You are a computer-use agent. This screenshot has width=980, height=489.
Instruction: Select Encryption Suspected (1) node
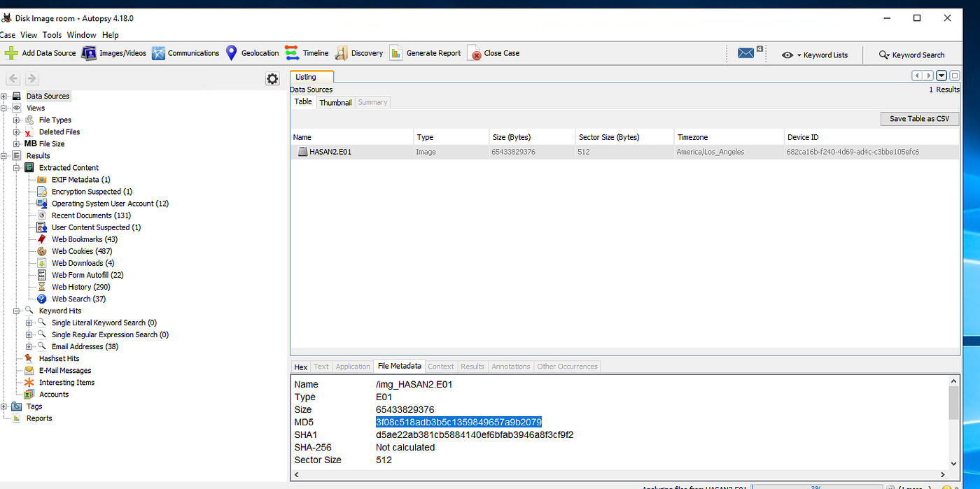pyautogui.click(x=92, y=192)
